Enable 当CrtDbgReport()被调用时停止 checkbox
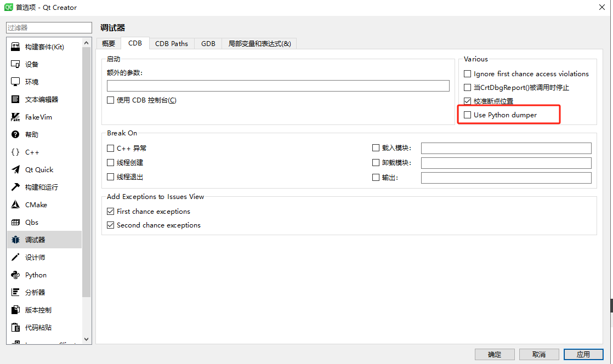Screen dimensions: 613x364 click(467, 87)
